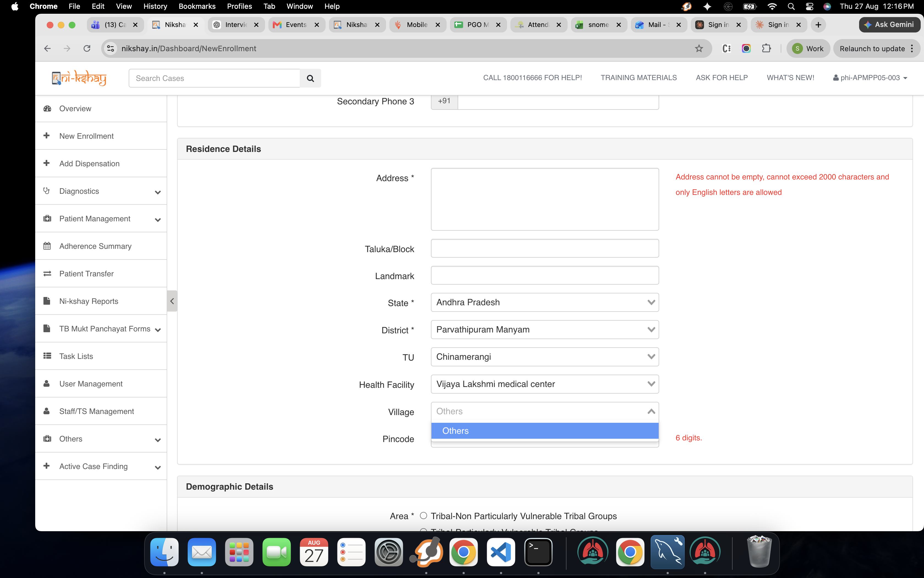Viewport: 924px width, 578px height.
Task: Click the Ni-kshay logo
Action: point(79,78)
